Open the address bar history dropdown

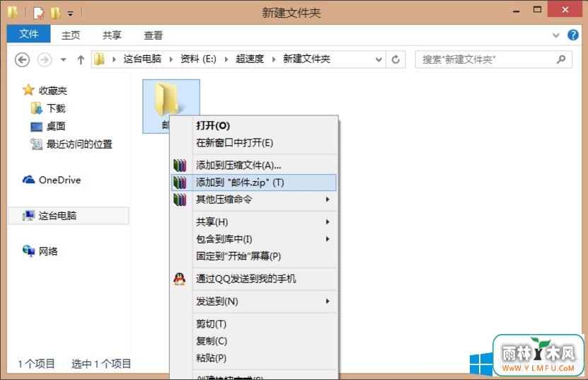coord(379,59)
